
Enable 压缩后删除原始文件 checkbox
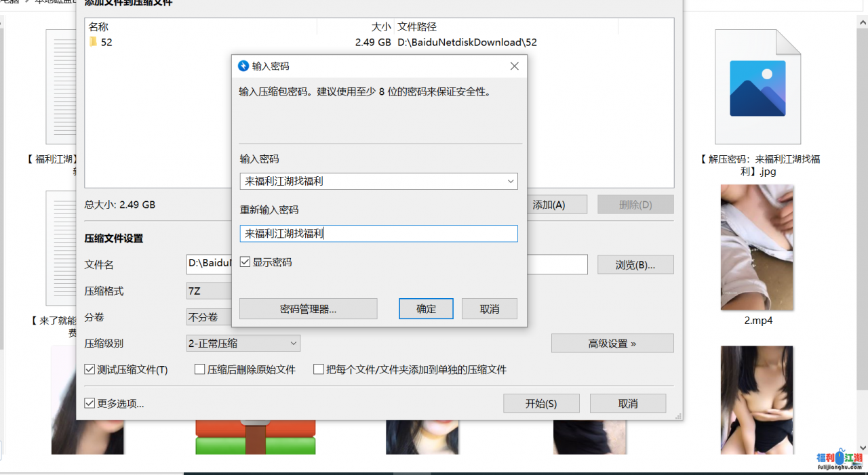click(x=200, y=369)
